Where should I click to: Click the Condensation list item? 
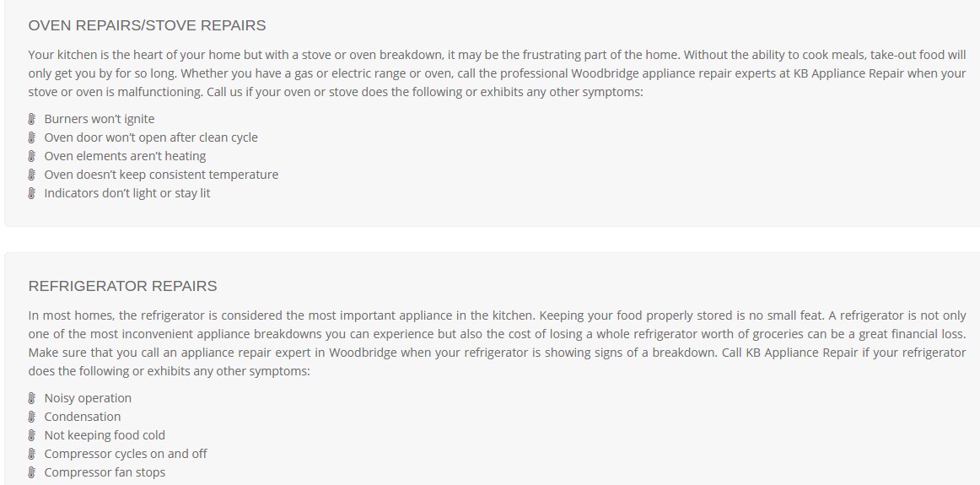83,417
